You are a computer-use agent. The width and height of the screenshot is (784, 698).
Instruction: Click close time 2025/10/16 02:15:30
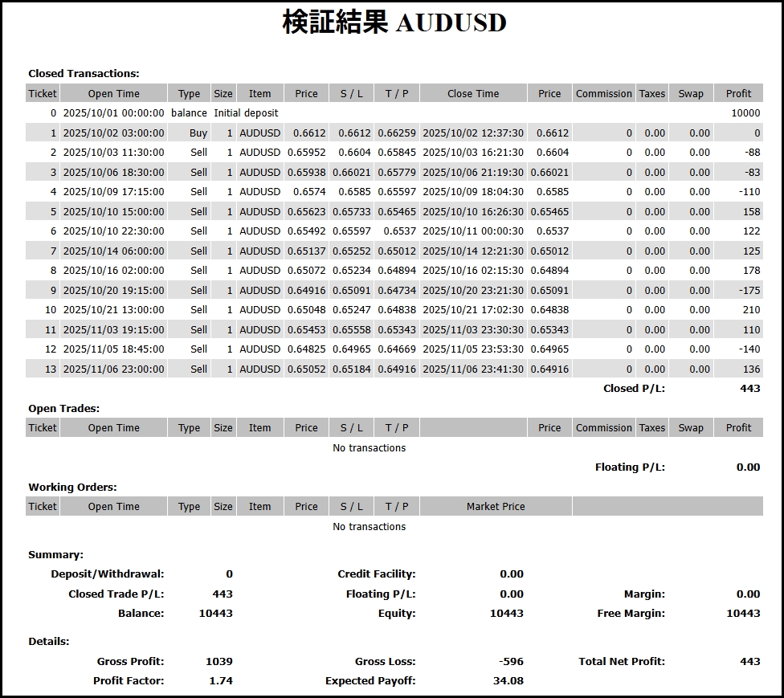click(x=473, y=271)
